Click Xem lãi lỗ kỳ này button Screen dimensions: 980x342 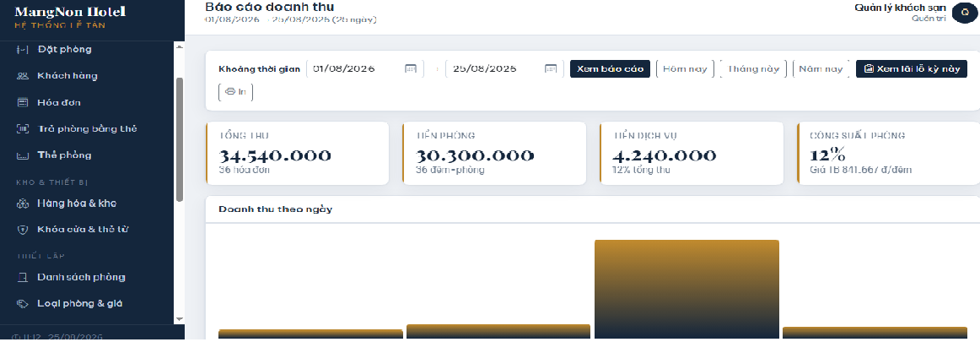coord(911,68)
